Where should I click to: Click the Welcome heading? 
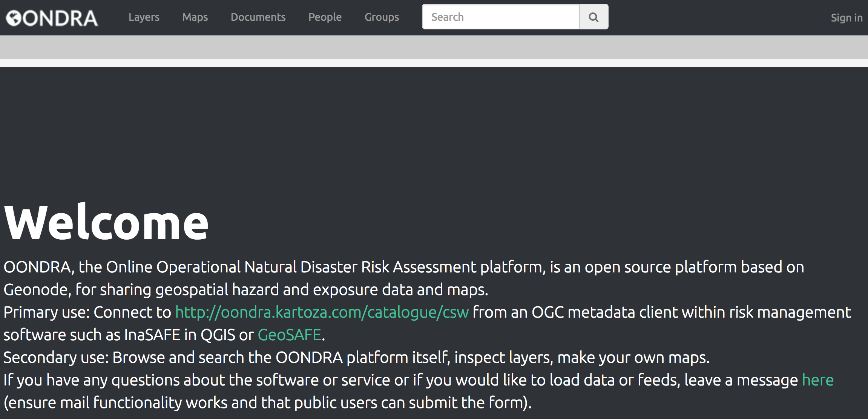106,222
